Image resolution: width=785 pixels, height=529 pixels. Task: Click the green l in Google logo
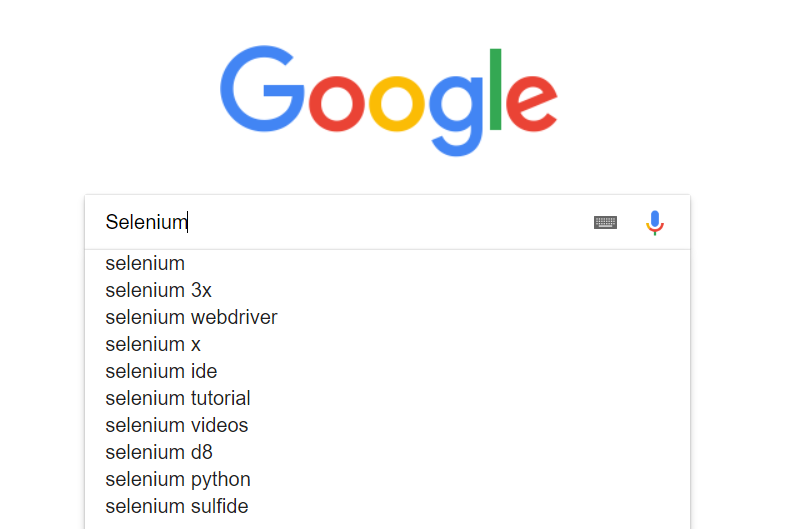pos(497,88)
